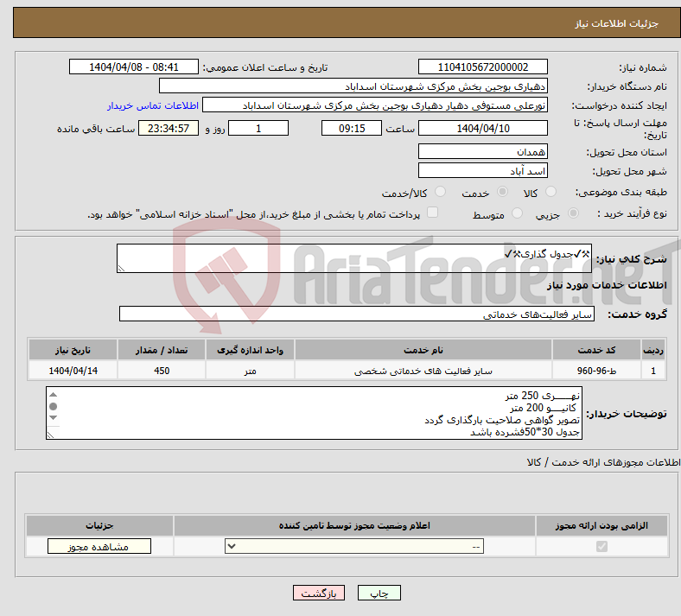
Task: Select the متوسط purchase type radio
Action: [x=517, y=213]
